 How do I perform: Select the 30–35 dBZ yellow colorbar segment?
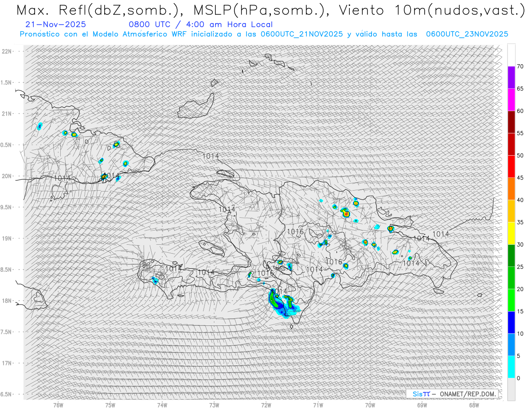coord(511,233)
